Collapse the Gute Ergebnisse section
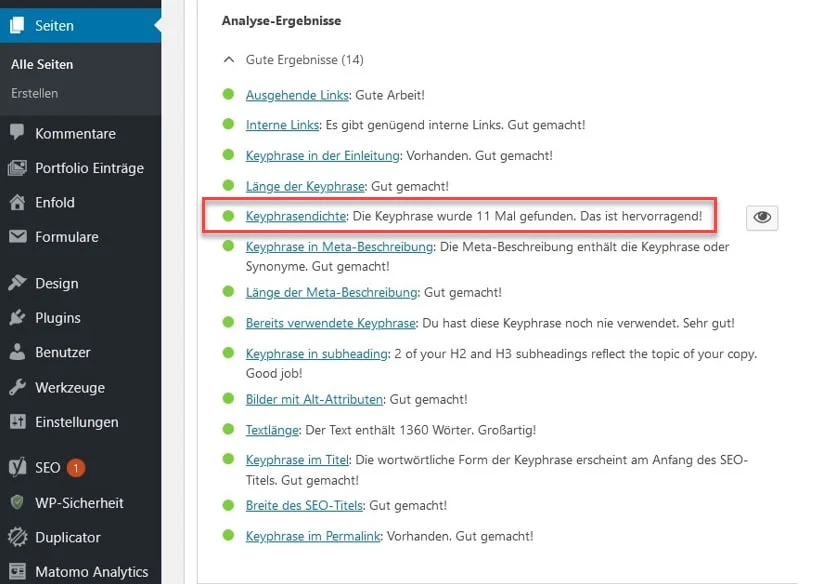The image size is (824, 584). pos(229,59)
